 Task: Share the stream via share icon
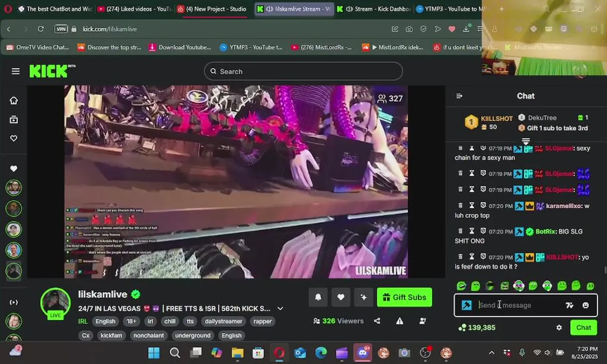coord(377,321)
